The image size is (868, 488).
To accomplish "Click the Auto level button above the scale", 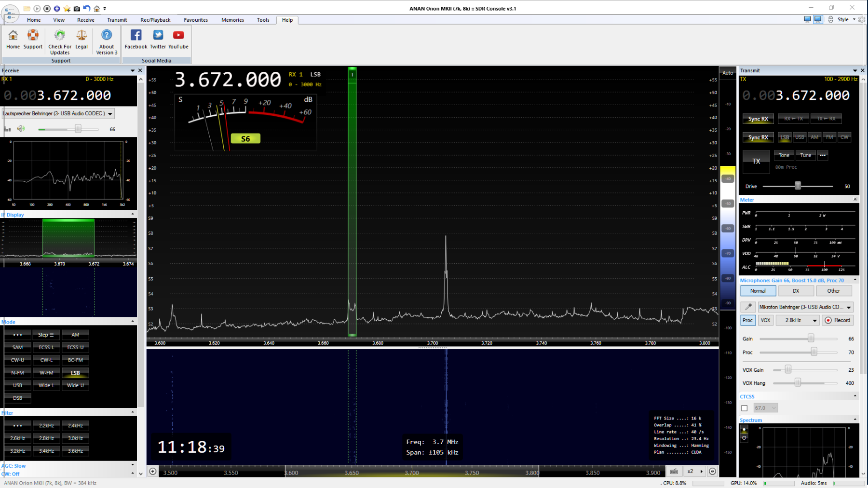I will [x=728, y=73].
